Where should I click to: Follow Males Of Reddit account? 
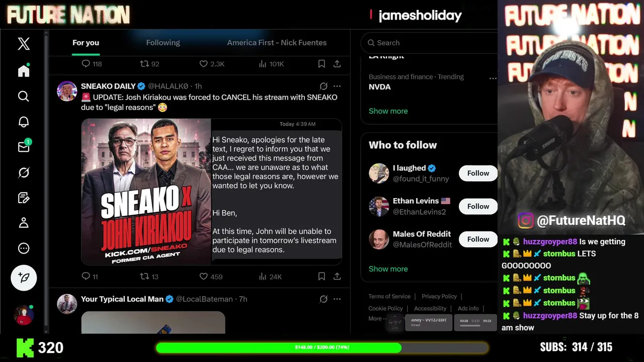(478, 239)
